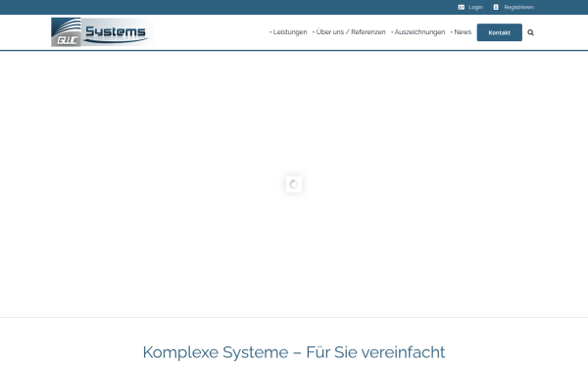Image resolution: width=588 pixels, height=368 pixels.
Task: Click the Login card icon
Action: click(462, 7)
